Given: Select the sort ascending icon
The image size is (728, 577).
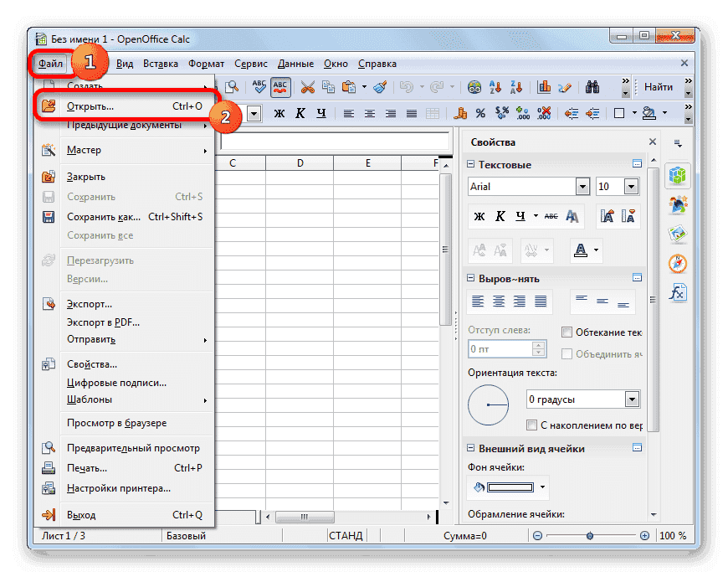Looking at the screenshot, I should [495, 86].
